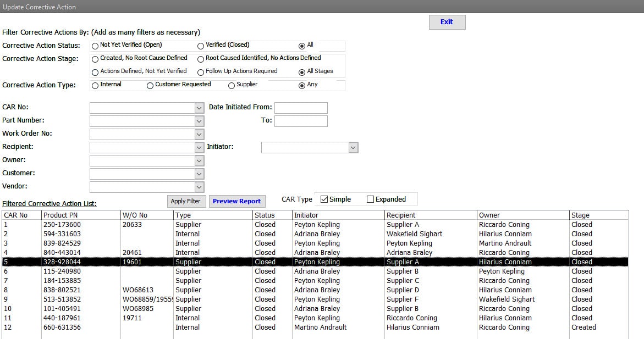Open the Preview Report button

point(237,201)
